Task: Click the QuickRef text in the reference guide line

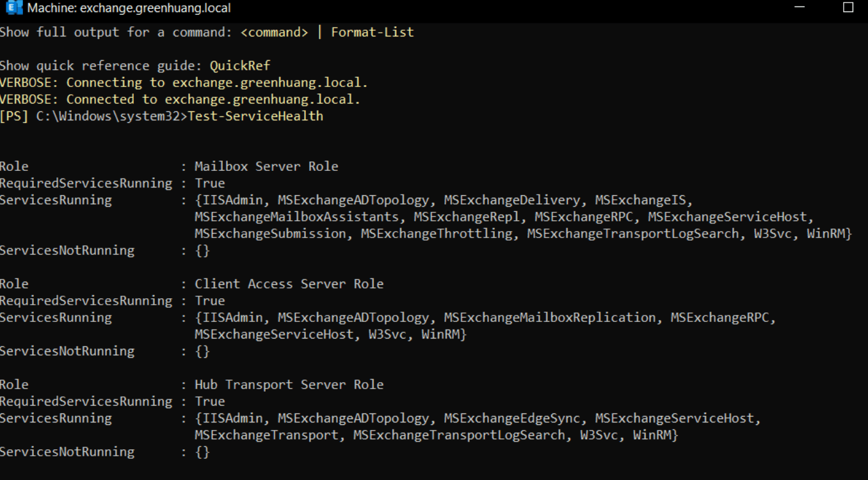Action: pyautogui.click(x=240, y=66)
